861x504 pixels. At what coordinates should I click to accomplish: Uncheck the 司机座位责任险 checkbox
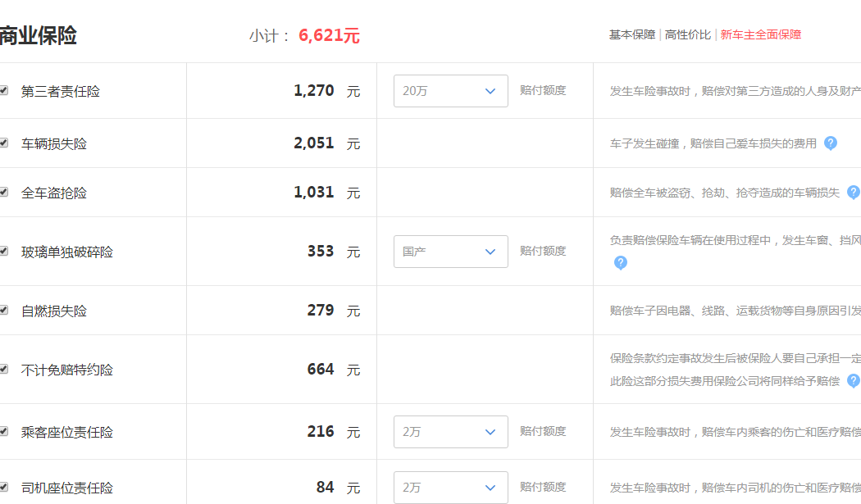4,487
